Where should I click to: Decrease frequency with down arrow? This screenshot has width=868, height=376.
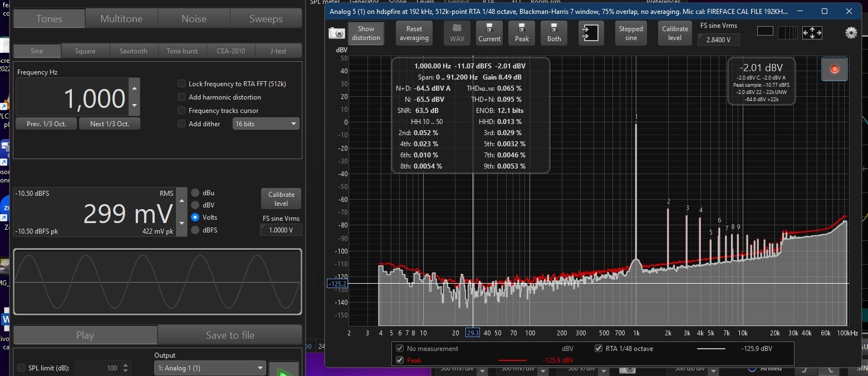point(134,106)
